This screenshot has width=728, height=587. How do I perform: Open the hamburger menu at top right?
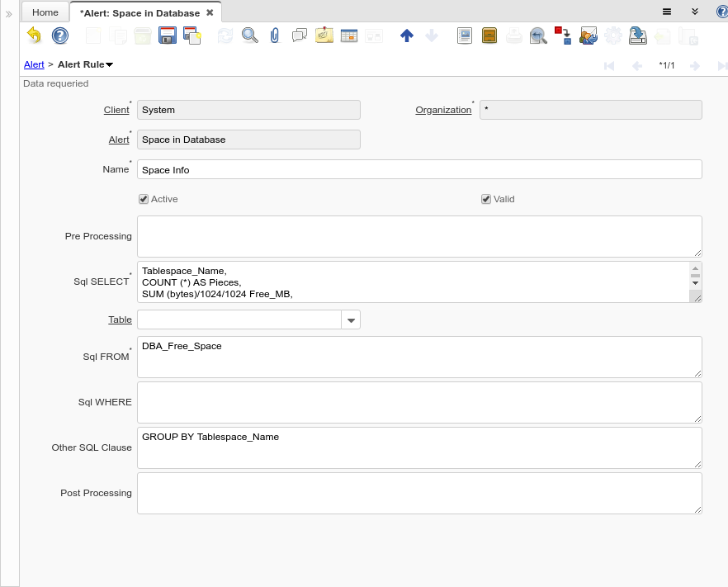[x=667, y=12]
